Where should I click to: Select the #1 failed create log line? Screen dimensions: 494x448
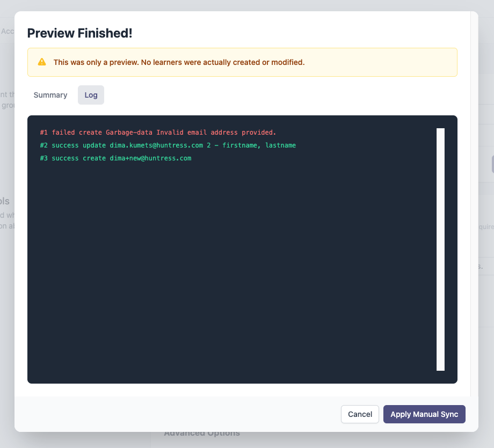click(158, 133)
